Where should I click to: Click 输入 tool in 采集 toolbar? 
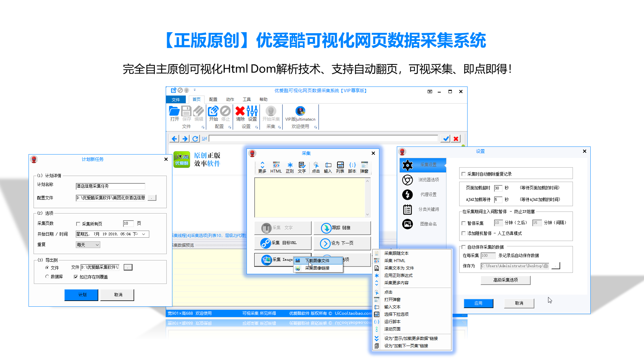click(x=328, y=167)
